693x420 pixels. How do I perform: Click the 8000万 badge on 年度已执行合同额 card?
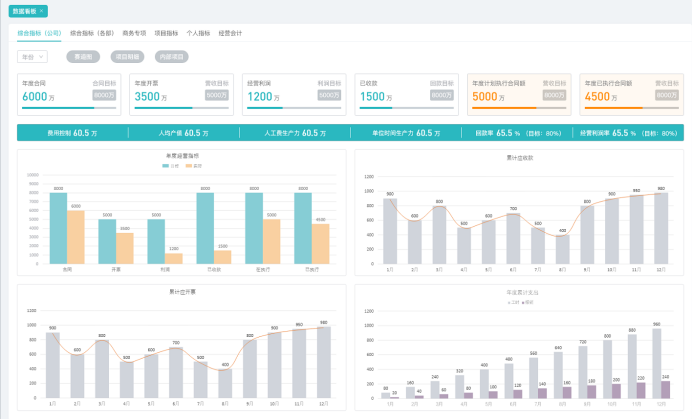tap(666, 95)
